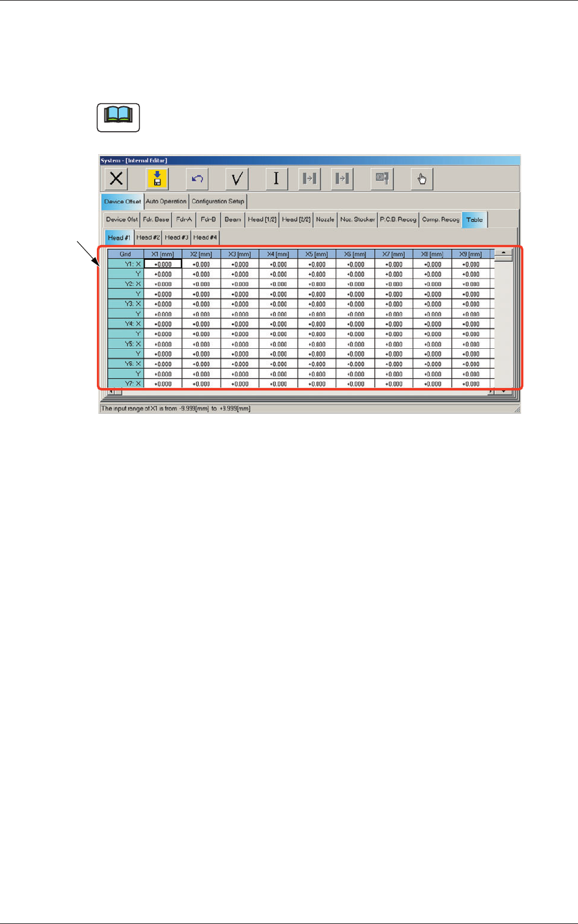Click the System - [Internal Editor] title bar
The height and width of the screenshot is (924, 578).
click(310, 160)
